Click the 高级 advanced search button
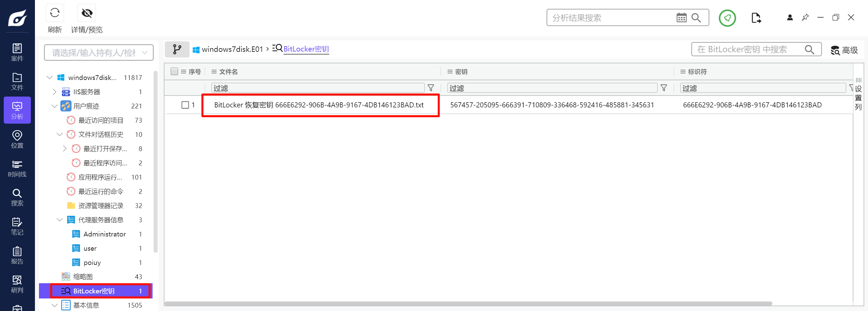The image size is (868, 311). 844,50
